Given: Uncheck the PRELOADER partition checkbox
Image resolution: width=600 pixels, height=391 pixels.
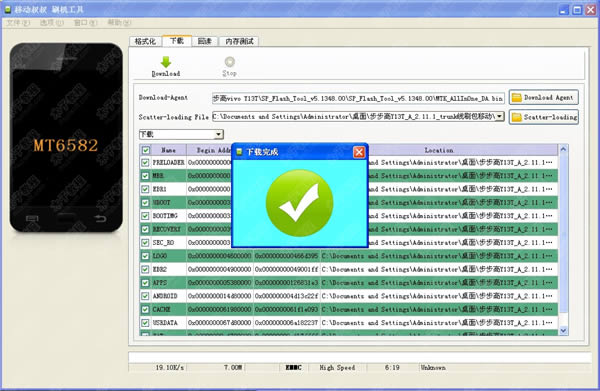Looking at the screenshot, I should click(x=145, y=163).
